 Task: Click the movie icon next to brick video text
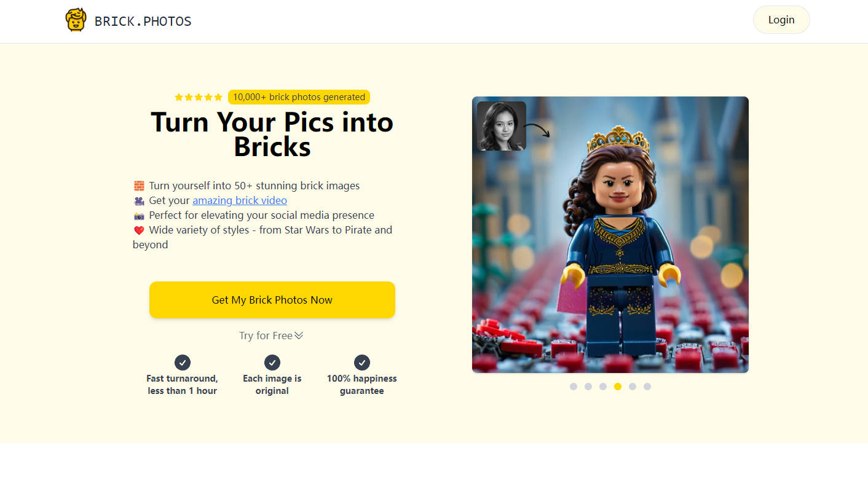coord(139,200)
